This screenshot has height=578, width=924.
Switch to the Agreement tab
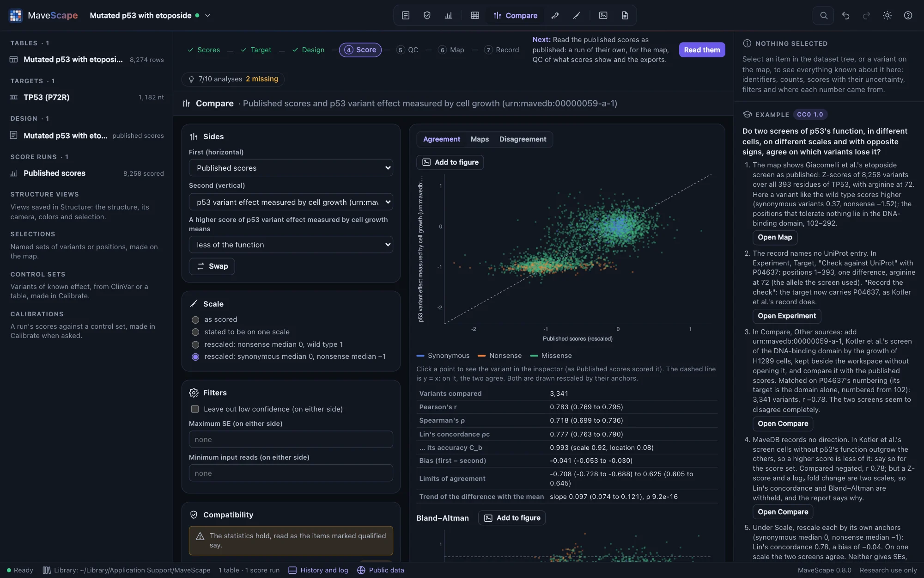pos(442,139)
